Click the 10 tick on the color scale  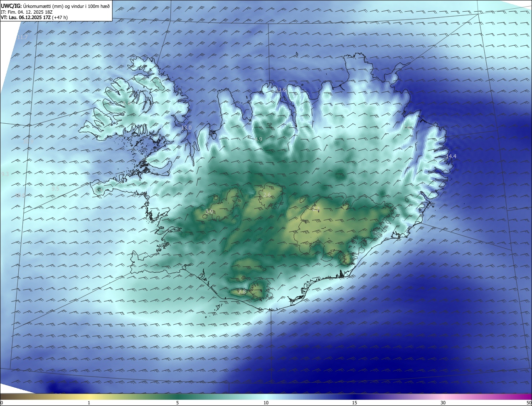coord(266,403)
